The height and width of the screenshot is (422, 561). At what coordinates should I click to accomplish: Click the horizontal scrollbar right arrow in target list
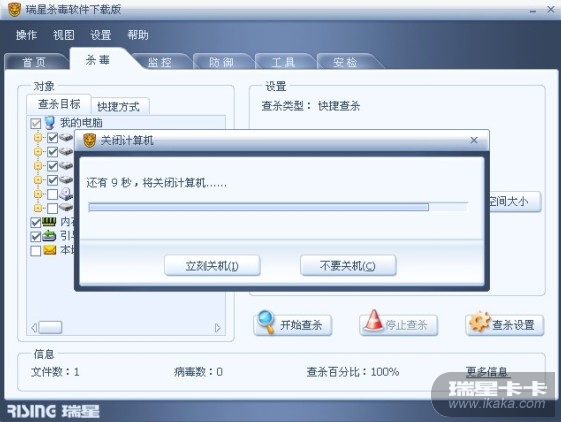tap(218, 328)
